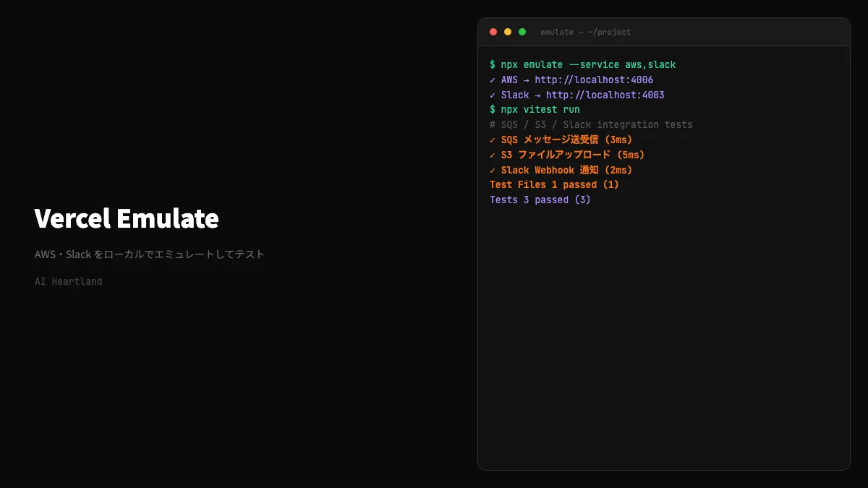Click the checkmark beside Slack endpoint line

tap(493, 95)
